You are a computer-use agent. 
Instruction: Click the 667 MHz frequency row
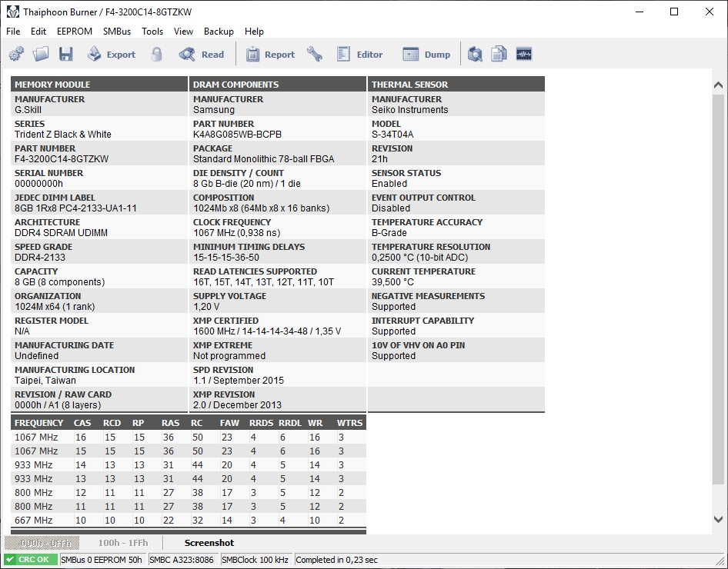tap(189, 521)
